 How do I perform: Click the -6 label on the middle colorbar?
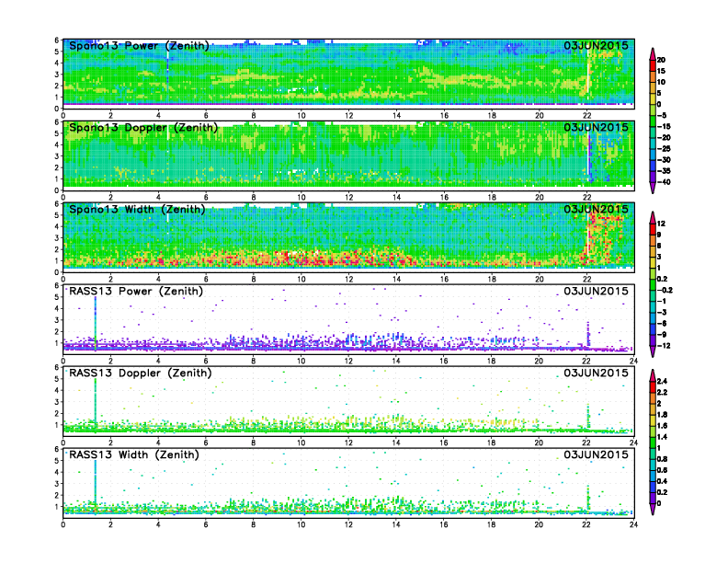[662, 324]
